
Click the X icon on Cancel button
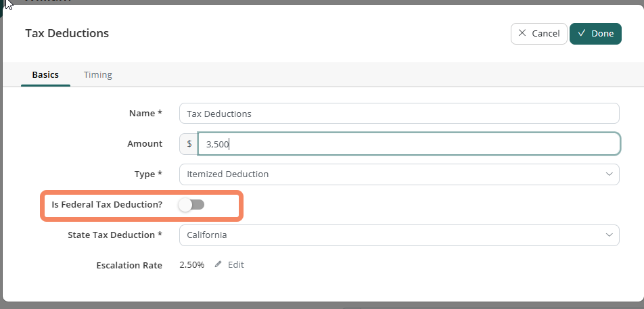tap(522, 33)
